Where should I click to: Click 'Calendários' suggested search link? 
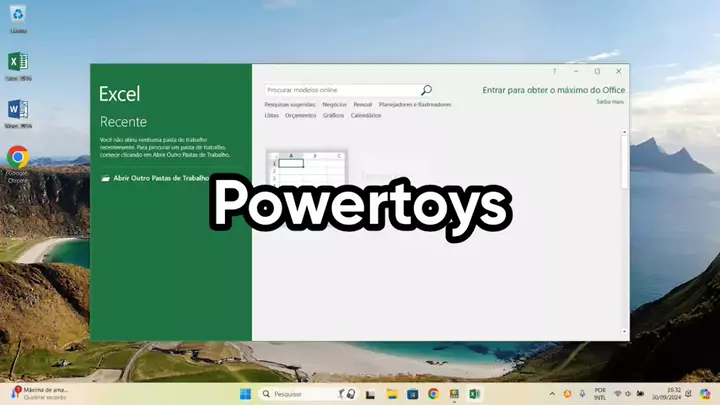pyautogui.click(x=365, y=115)
